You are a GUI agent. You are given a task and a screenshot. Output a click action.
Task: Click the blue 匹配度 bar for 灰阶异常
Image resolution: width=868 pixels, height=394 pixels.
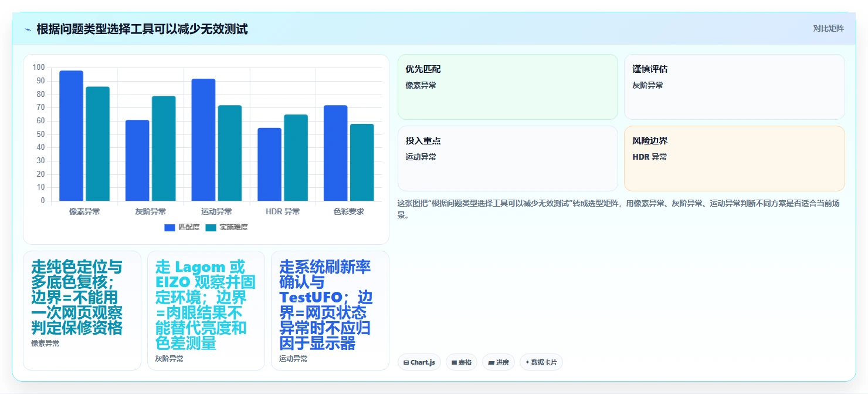137,160
